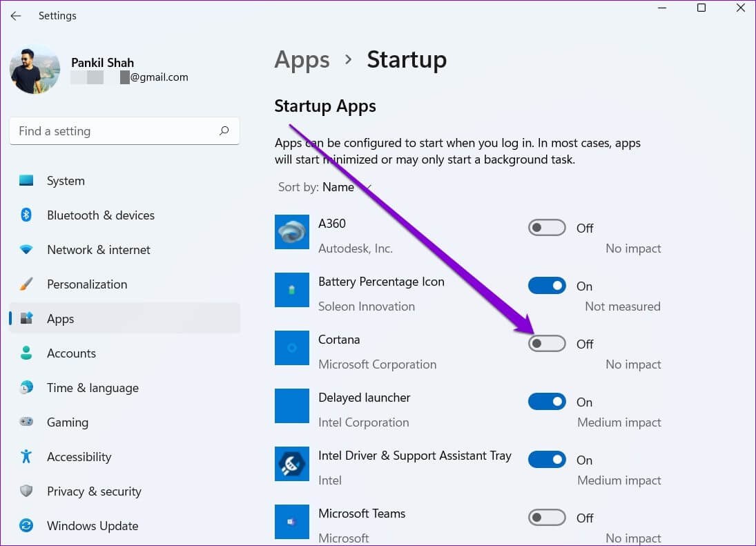Click the 'Microsoft Teams' app name
The width and height of the screenshot is (756, 546).
(362, 514)
